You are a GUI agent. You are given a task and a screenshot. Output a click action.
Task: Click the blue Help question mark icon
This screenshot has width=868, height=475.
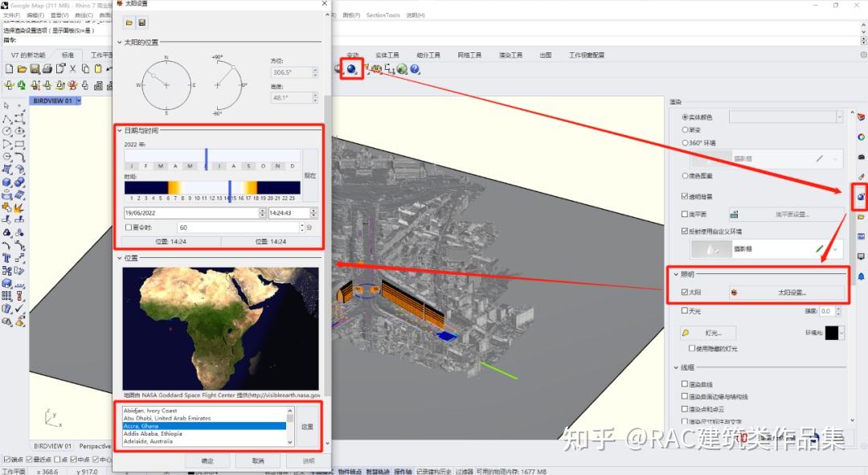(x=415, y=68)
